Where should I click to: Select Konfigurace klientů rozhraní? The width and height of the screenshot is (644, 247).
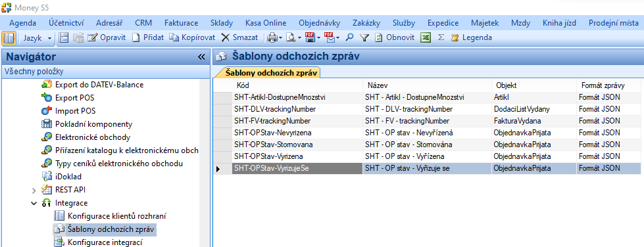tap(116, 216)
